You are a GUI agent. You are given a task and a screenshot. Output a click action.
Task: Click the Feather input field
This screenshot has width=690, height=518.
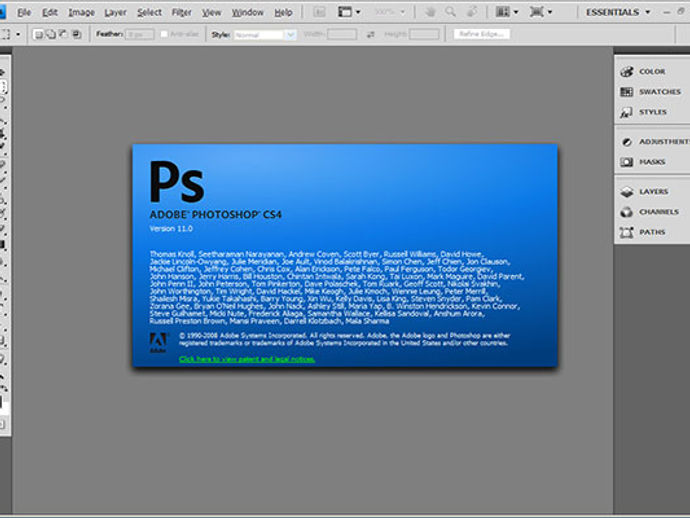140,34
